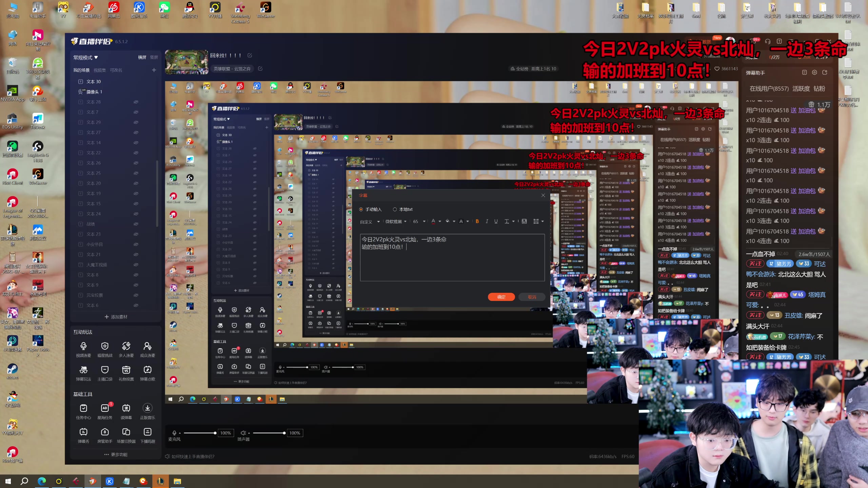Click the 确定 confirm button
The height and width of the screenshot is (488, 868).
click(x=501, y=297)
